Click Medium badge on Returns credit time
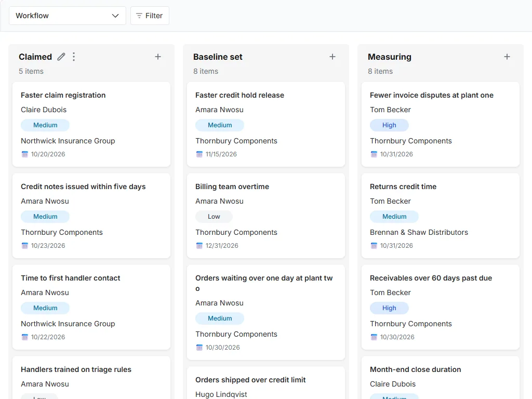The image size is (532, 399). 394,217
